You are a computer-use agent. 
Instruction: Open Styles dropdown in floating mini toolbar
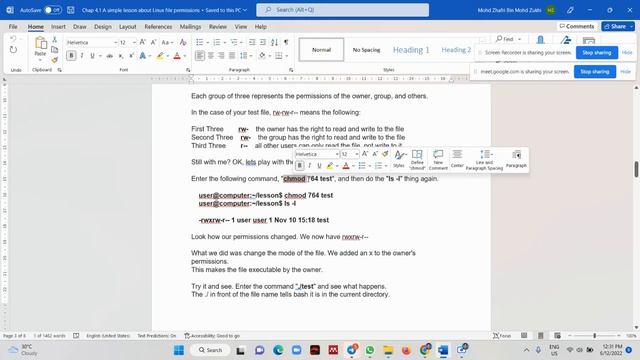tap(399, 159)
